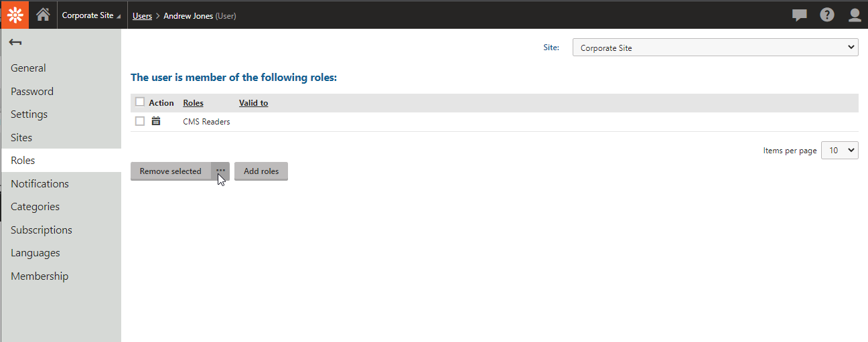This screenshot has width=868, height=342.
Task: Click calendar icon for CMS Readers
Action: [156, 121]
